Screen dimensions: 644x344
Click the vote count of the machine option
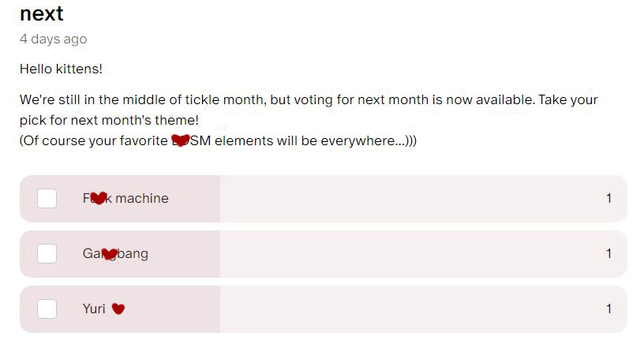[608, 198]
